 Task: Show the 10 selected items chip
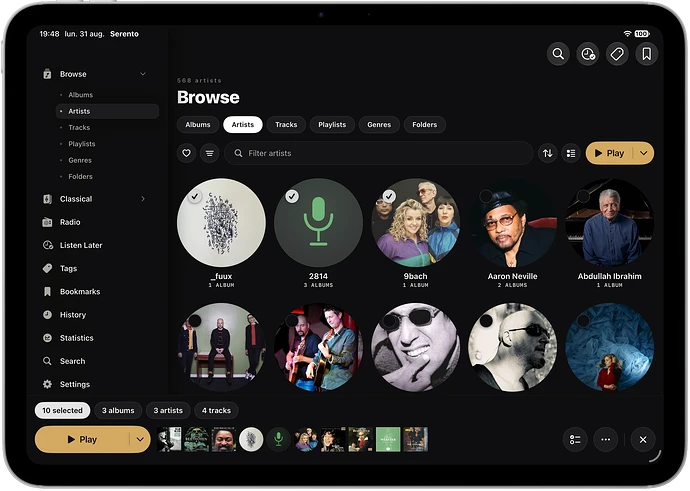coord(62,410)
